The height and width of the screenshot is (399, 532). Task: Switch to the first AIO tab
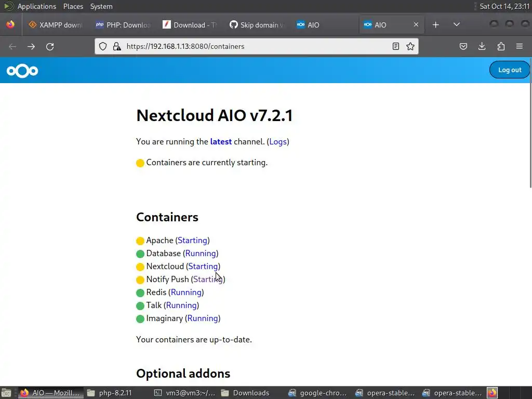pos(324,25)
